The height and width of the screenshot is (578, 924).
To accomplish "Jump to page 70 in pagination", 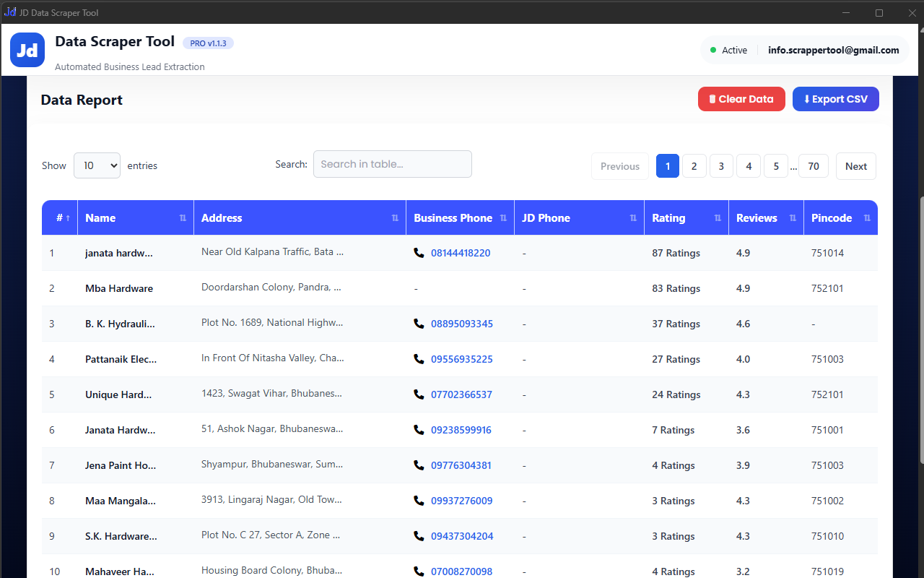I will pos(814,166).
